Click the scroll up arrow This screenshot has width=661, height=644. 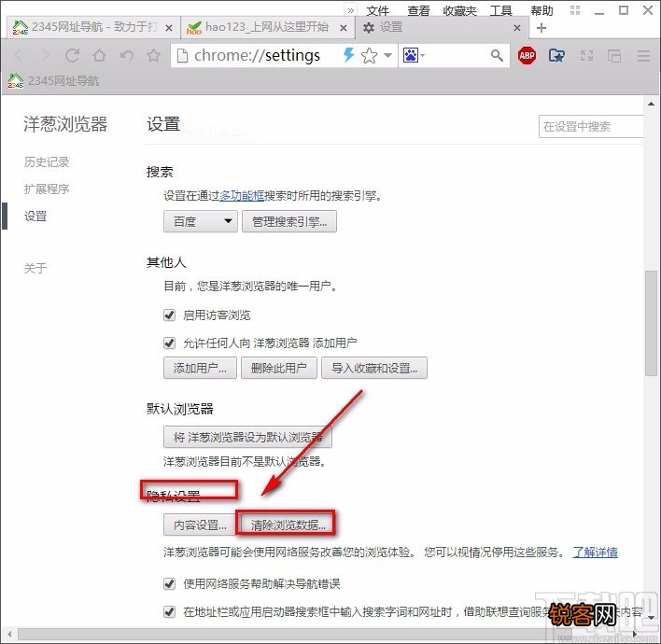(652, 104)
